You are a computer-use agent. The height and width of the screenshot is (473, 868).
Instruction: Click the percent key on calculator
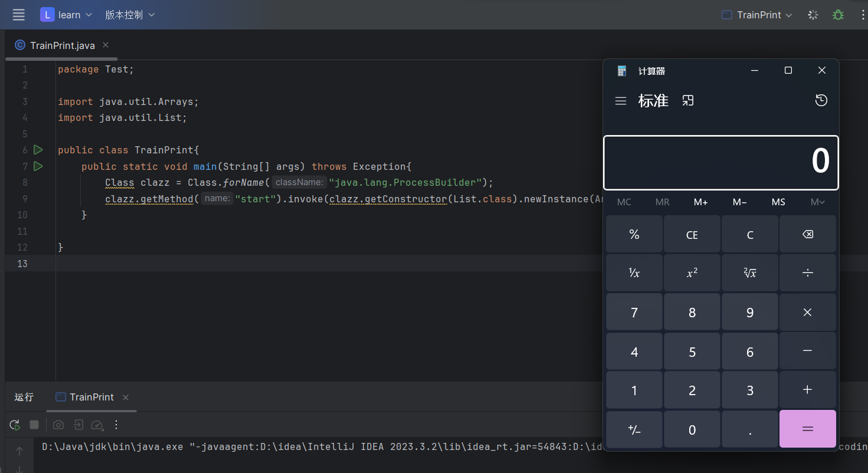pos(634,234)
